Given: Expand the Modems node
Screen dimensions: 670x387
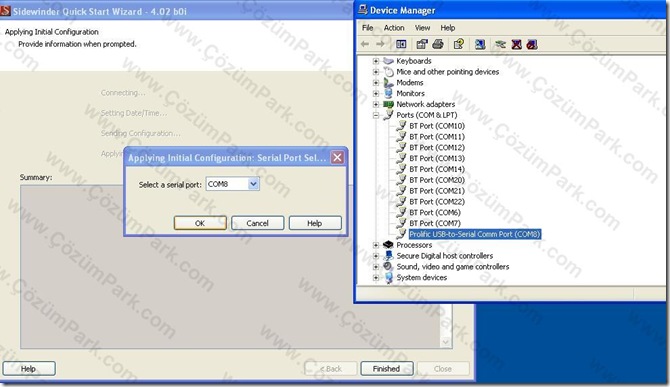Looking at the screenshot, I should 376,82.
